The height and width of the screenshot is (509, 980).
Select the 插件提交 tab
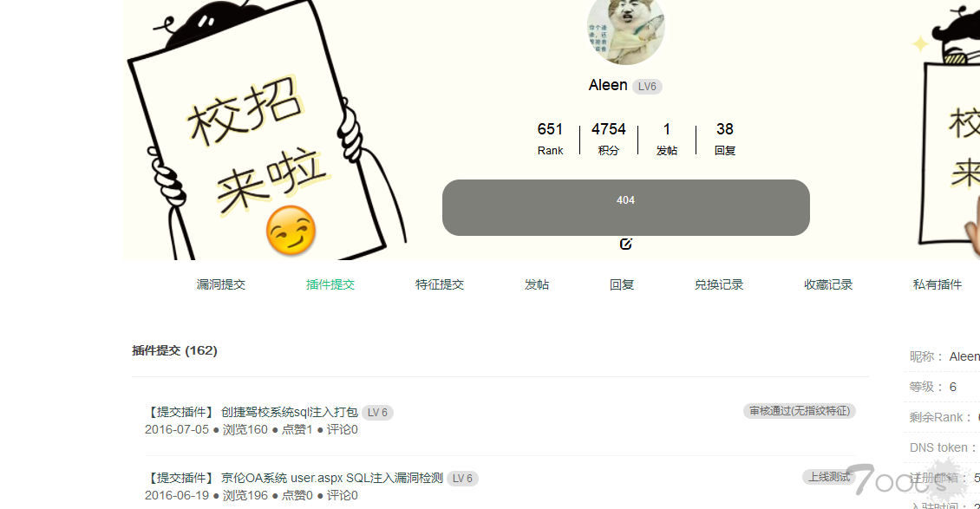pyautogui.click(x=330, y=284)
